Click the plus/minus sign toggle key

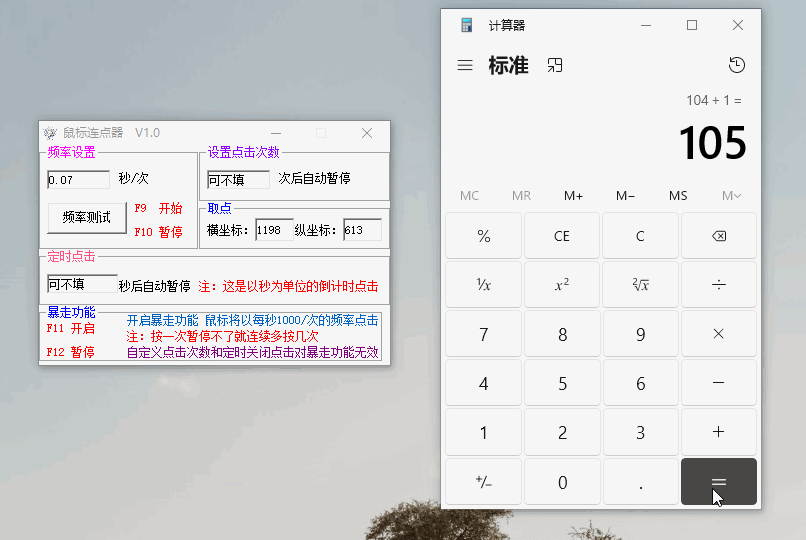(x=484, y=481)
